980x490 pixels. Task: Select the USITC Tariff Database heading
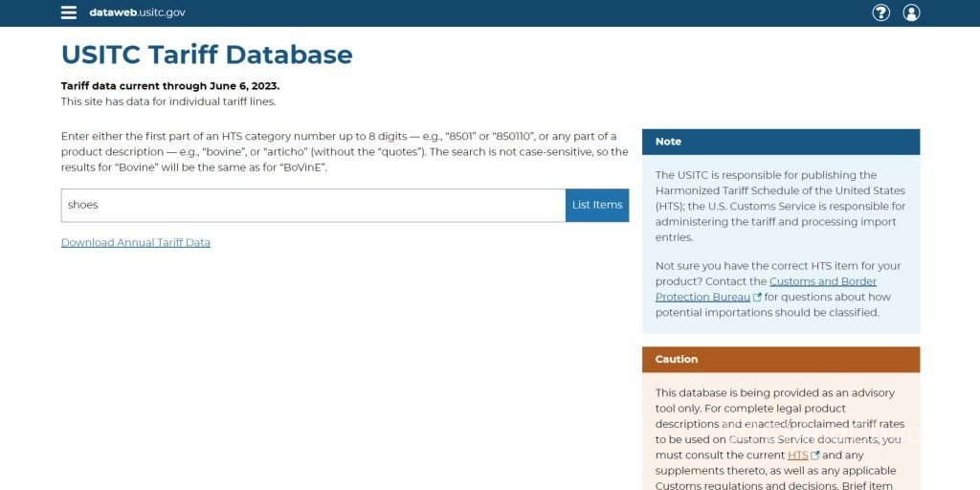(x=207, y=55)
